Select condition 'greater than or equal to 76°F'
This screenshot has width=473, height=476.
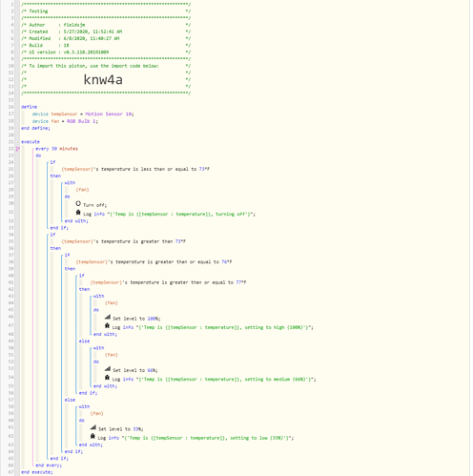[x=154, y=262]
